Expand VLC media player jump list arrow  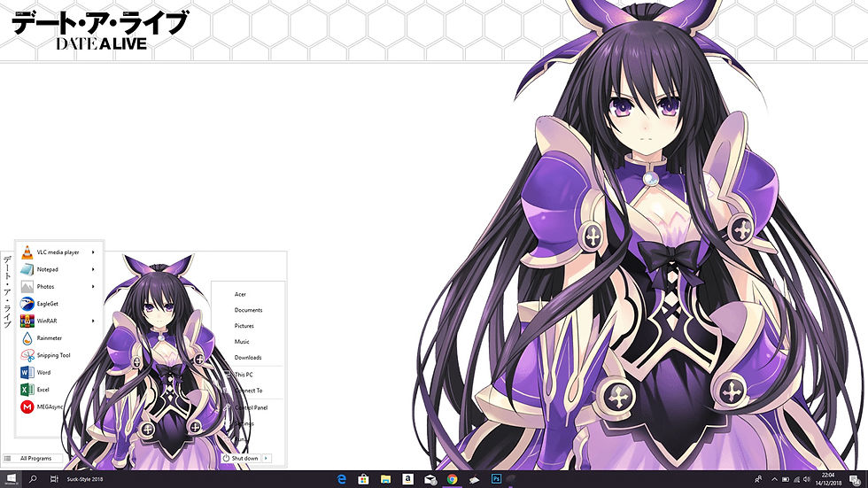pos(93,252)
